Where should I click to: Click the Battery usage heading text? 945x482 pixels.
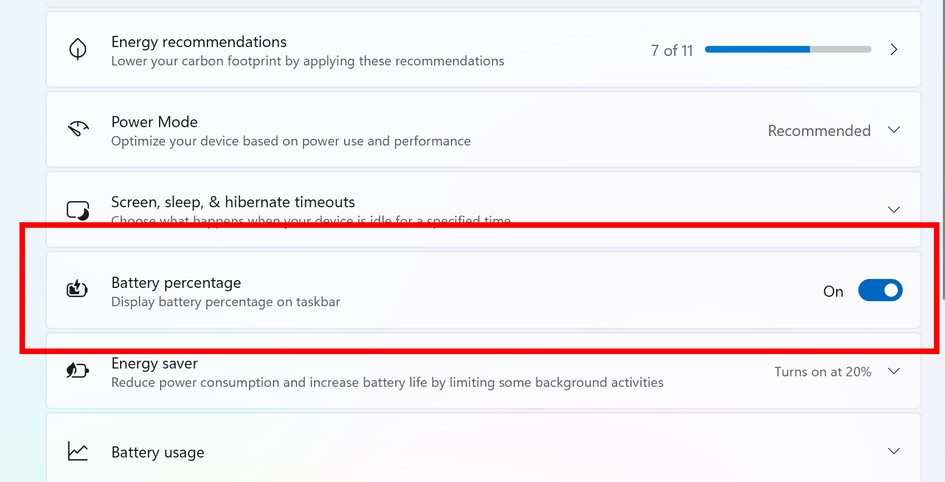(x=158, y=452)
